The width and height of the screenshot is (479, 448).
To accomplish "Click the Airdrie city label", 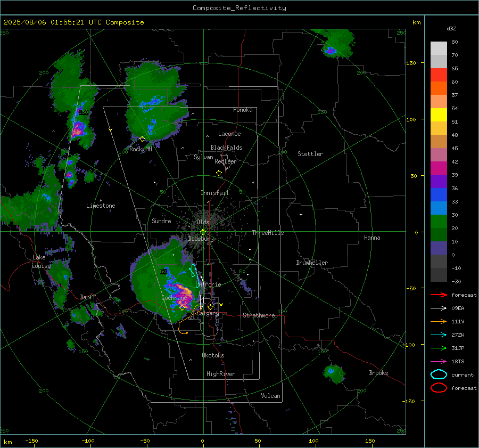I will coord(210,284).
